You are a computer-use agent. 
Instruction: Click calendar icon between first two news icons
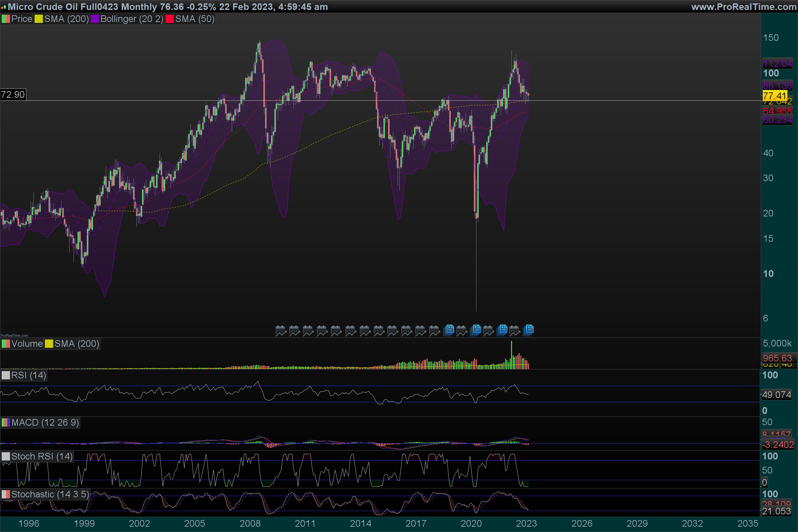tap(462, 331)
